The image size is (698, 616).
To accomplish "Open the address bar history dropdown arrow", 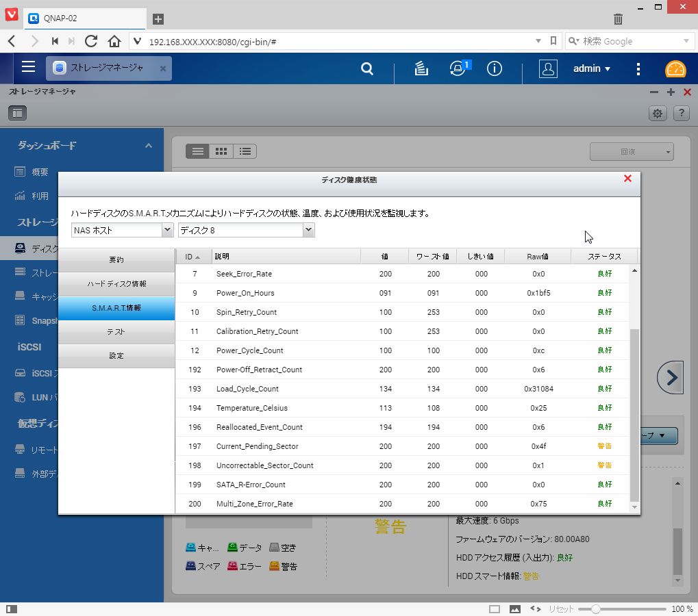I will tap(538, 41).
